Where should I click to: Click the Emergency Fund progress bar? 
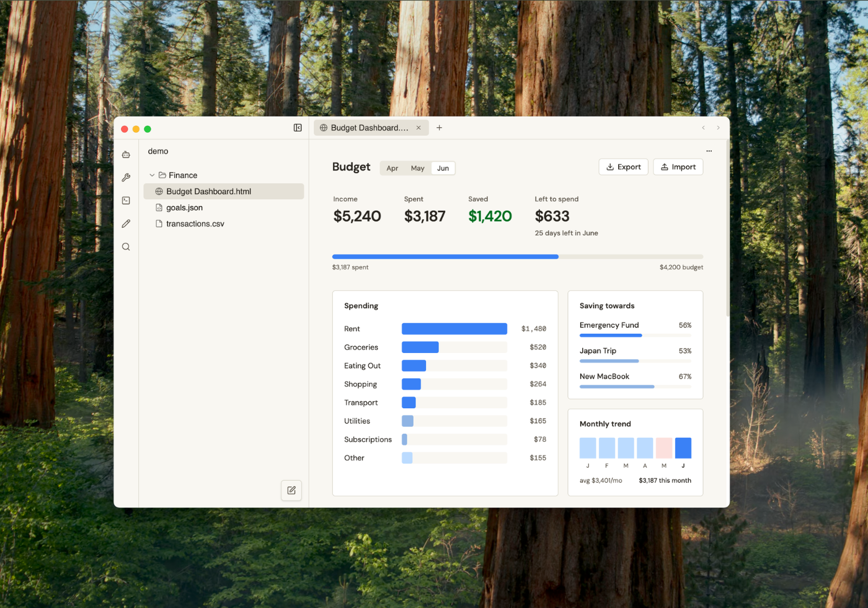click(635, 336)
